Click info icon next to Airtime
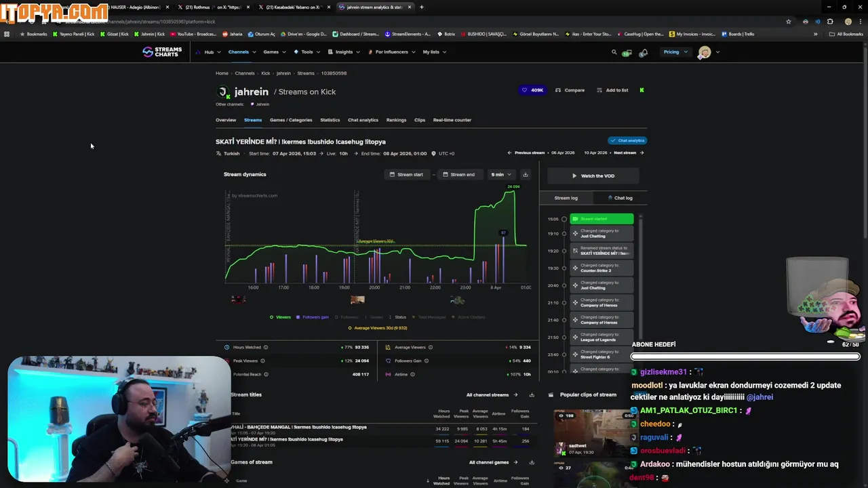 [x=412, y=374]
